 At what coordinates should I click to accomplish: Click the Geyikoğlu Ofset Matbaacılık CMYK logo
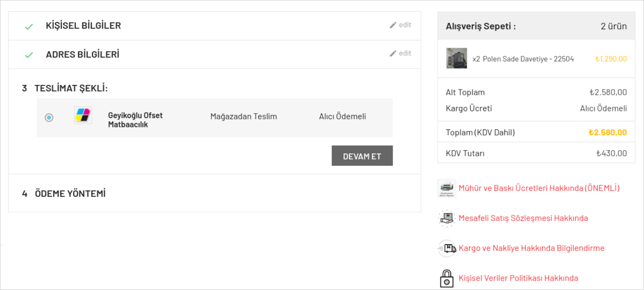pos(83,115)
